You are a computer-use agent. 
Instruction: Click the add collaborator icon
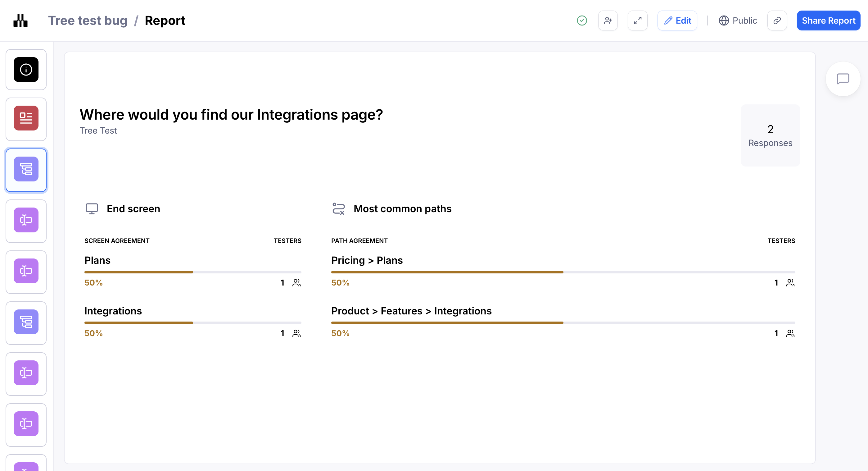(608, 21)
